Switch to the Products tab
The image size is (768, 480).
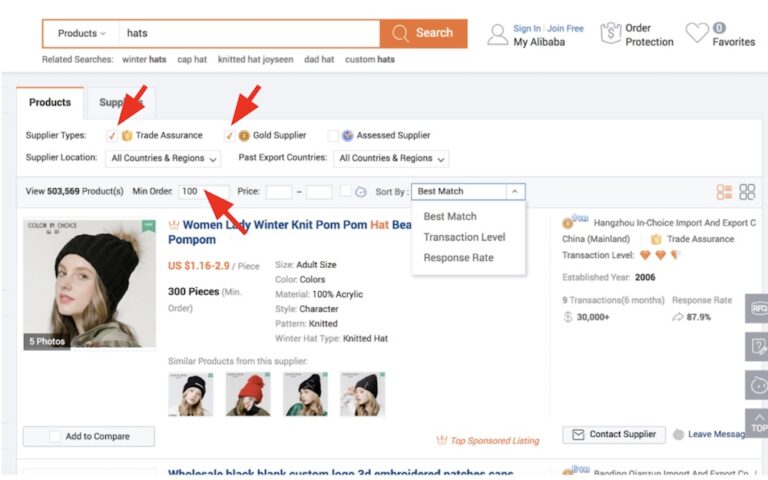pyautogui.click(x=50, y=102)
